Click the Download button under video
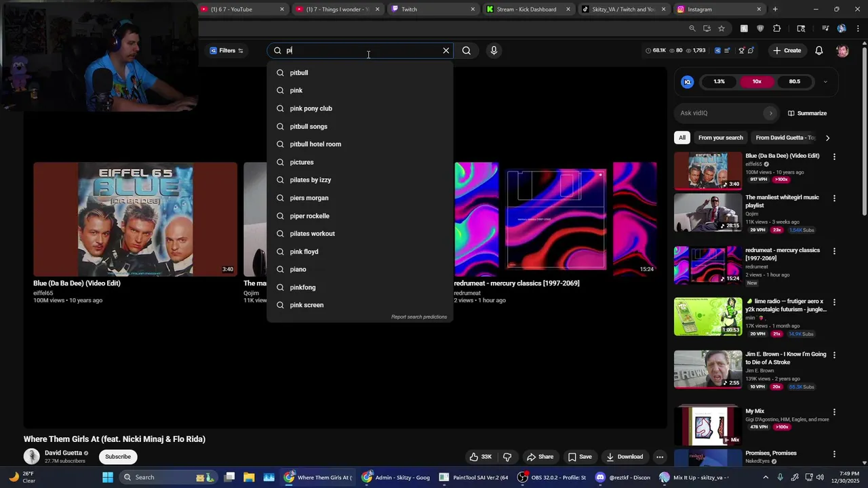 [625, 457]
